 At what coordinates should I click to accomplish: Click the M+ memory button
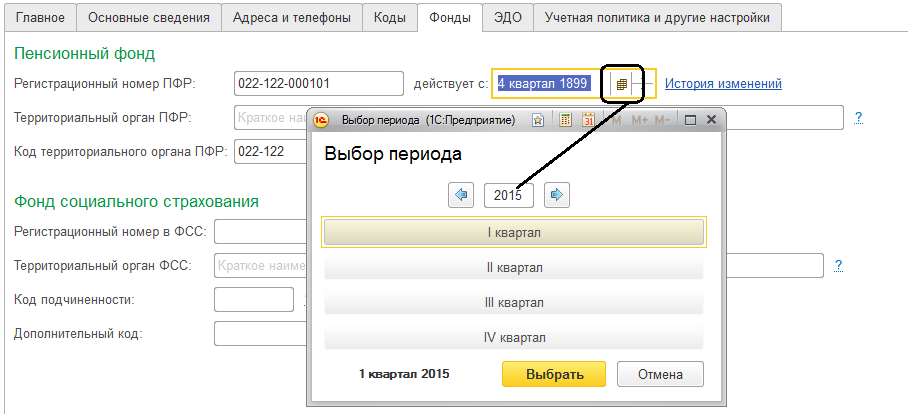639,120
